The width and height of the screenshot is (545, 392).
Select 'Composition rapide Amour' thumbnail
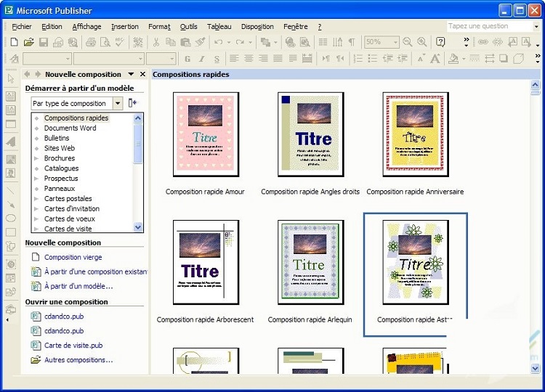pos(206,134)
